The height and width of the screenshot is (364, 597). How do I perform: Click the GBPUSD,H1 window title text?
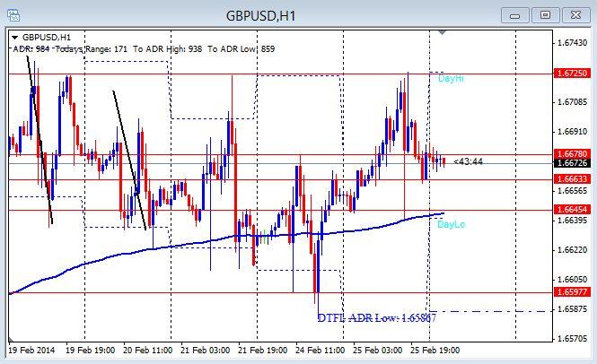[x=261, y=16]
